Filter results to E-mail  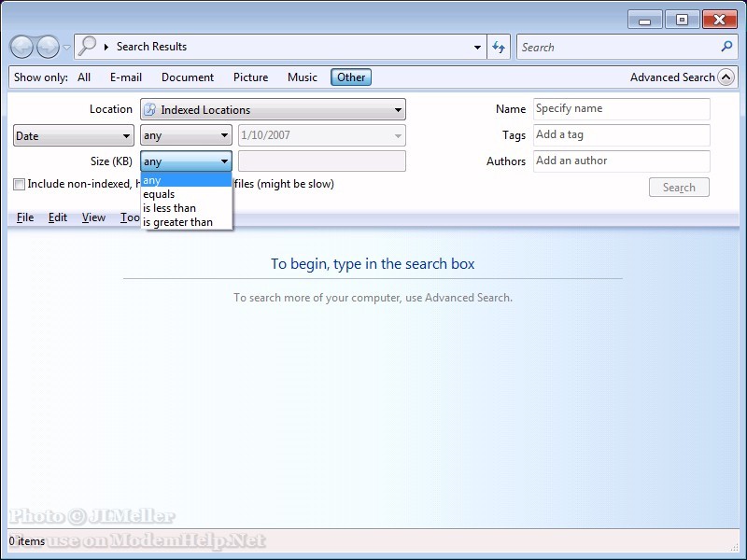(126, 77)
